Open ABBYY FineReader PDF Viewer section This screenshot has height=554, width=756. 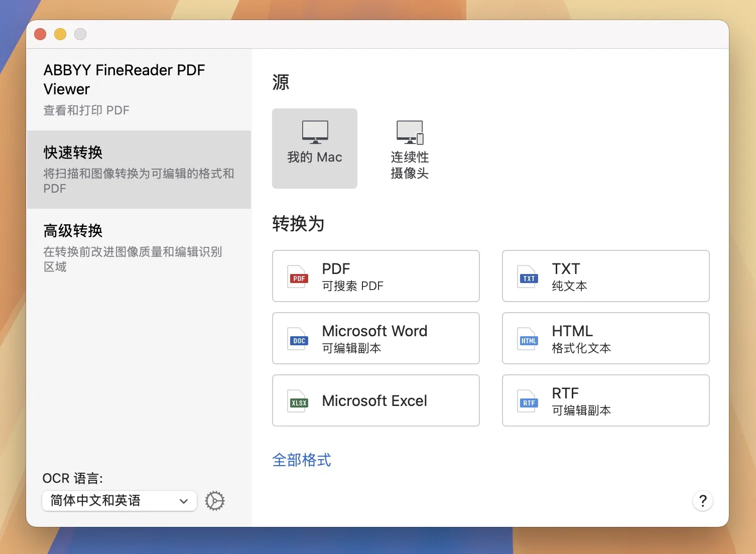pos(139,89)
